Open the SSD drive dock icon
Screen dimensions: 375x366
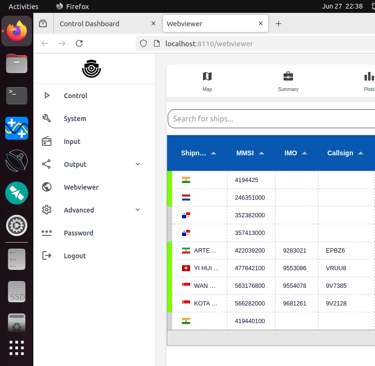[x=17, y=291]
